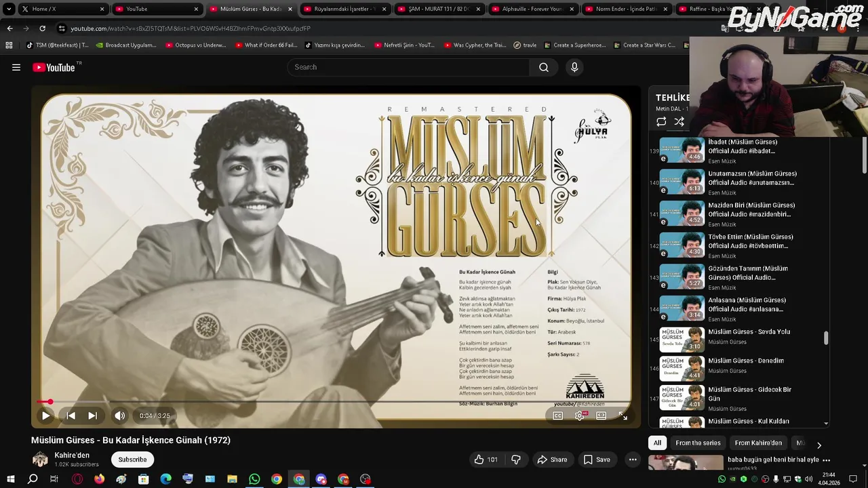Switch to the Home / X tab

62,9
